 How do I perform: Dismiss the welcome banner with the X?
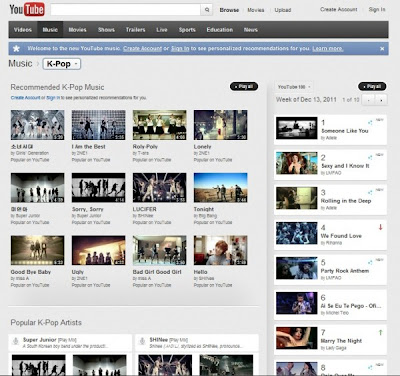pos(382,49)
